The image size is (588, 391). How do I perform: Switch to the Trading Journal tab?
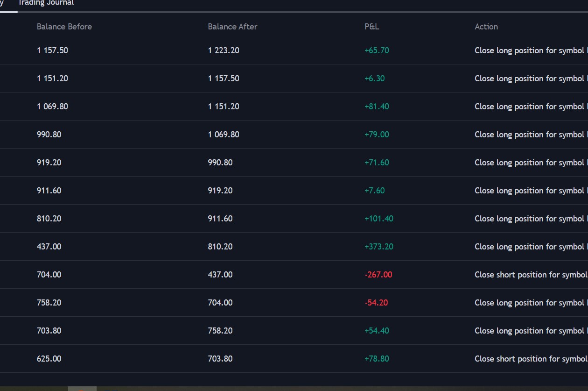(x=46, y=3)
